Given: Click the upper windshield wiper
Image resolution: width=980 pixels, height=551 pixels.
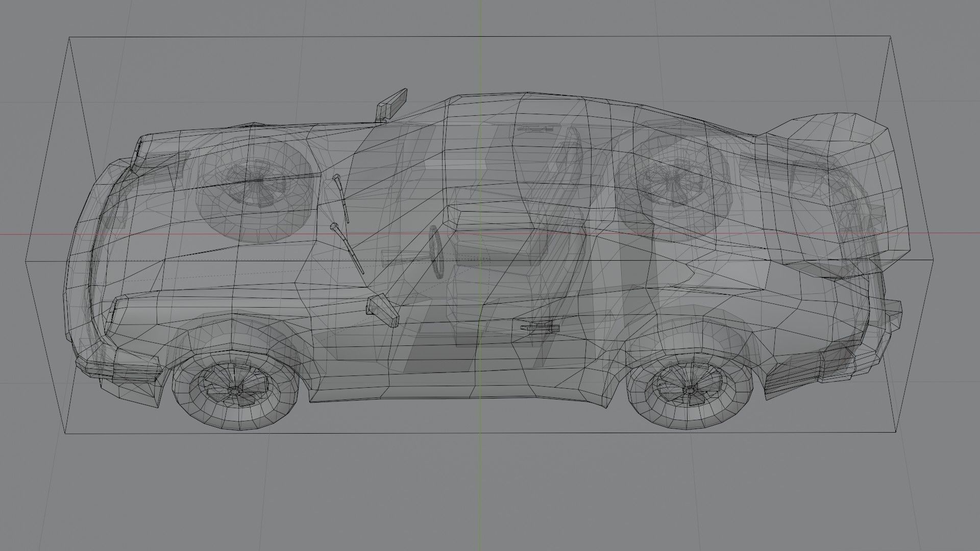Looking at the screenshot, I should coord(341,198).
